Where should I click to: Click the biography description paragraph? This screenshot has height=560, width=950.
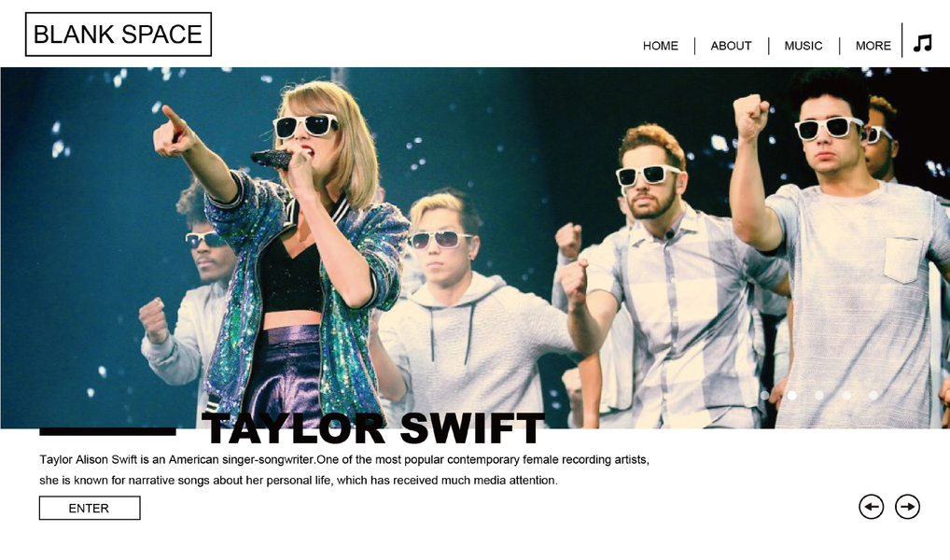pyautogui.click(x=344, y=469)
